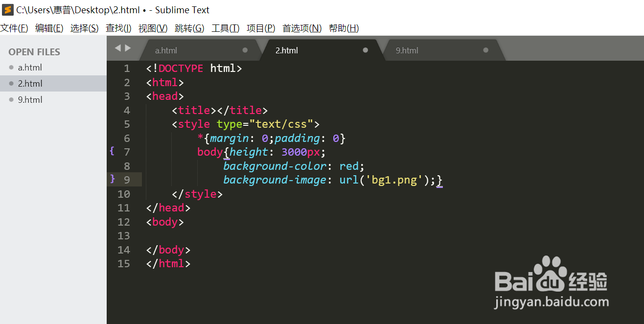Open the 项目(P) menu
Screen dimensions: 644x324
[261, 28]
